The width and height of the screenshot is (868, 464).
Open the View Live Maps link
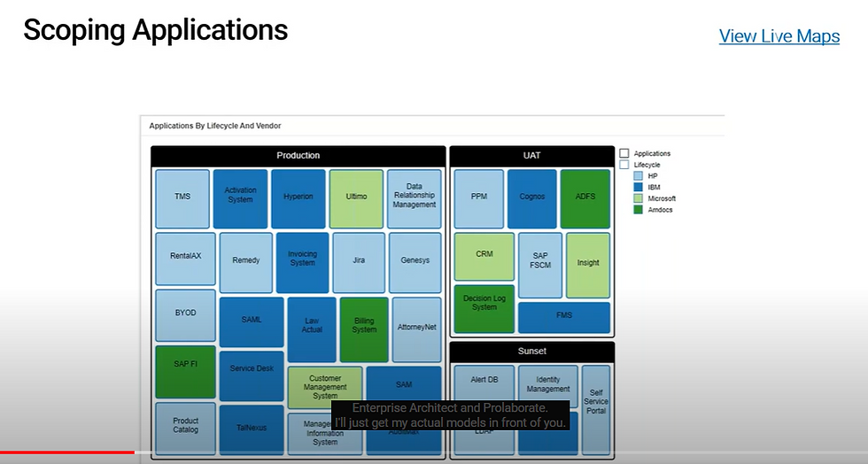click(x=779, y=36)
